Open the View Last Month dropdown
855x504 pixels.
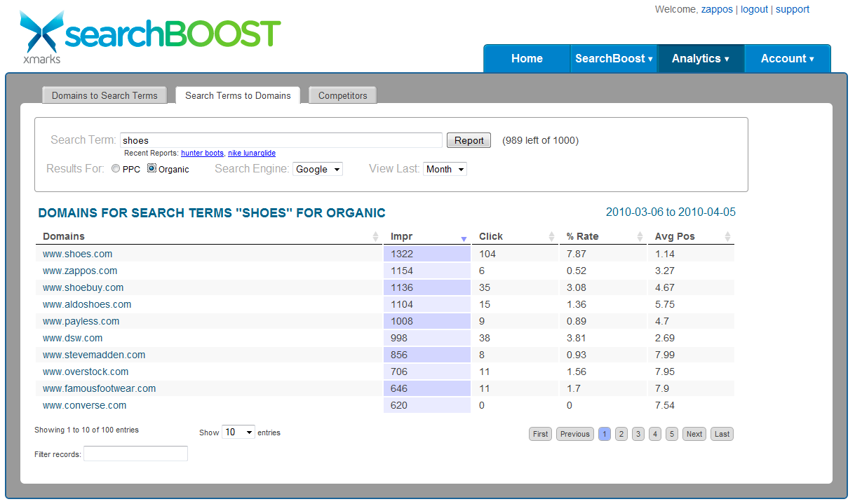(445, 169)
